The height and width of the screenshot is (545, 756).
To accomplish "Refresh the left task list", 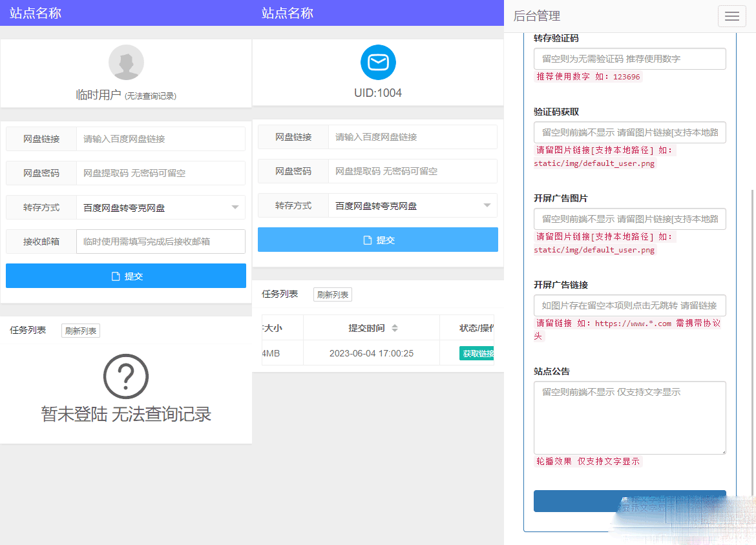I will [x=81, y=331].
